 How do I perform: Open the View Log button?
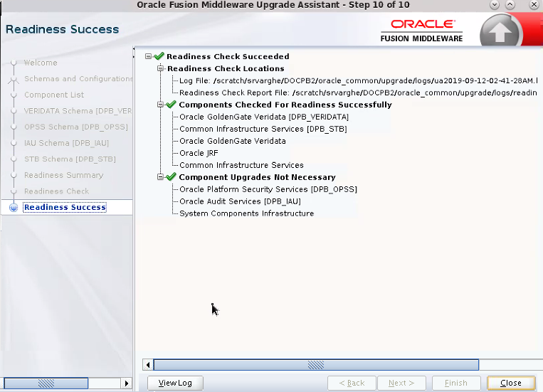click(x=175, y=383)
